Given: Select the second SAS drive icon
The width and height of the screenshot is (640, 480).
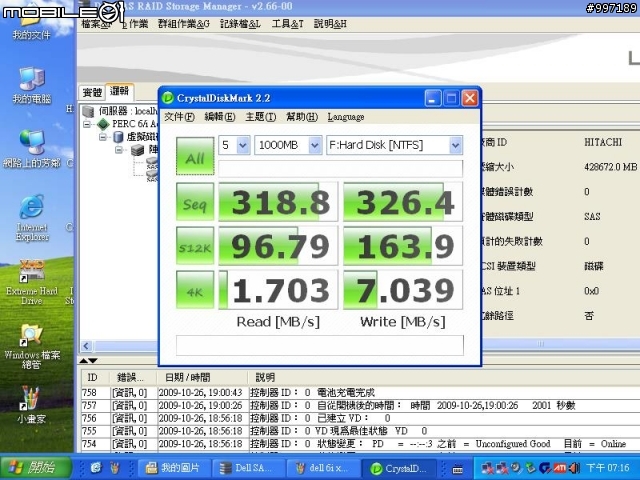Looking at the screenshot, I should 152,176.
